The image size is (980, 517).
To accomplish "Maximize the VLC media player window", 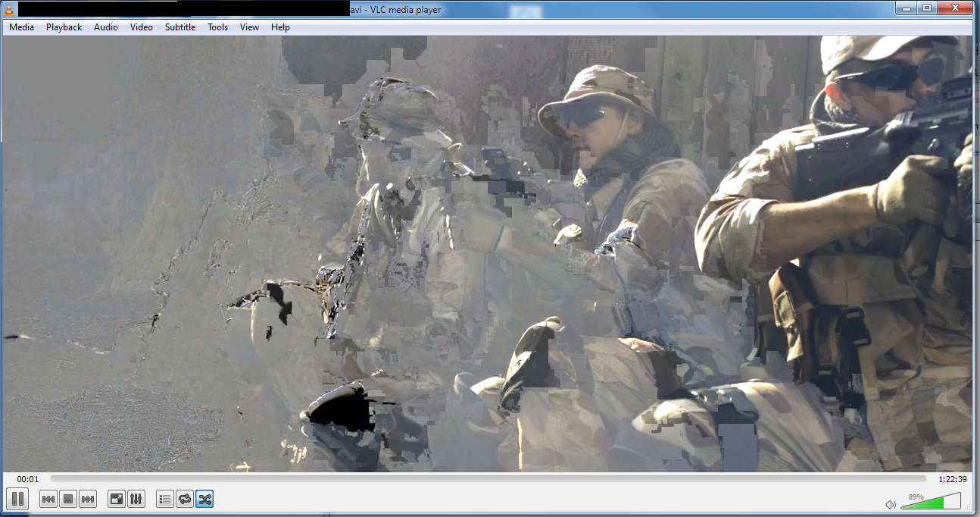I will point(926,7).
